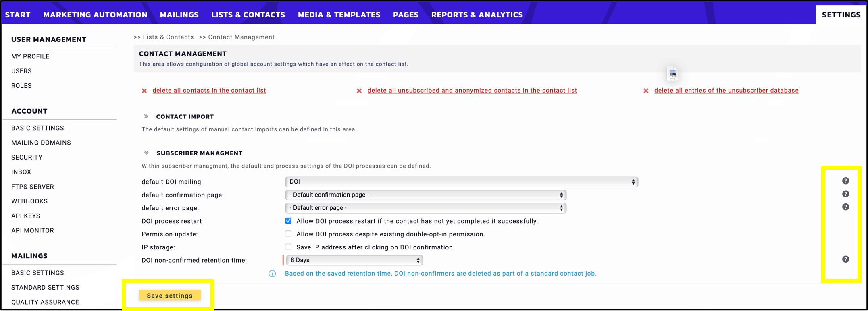
Task: Open Quality Assurance in sidebar
Action: click(45, 302)
